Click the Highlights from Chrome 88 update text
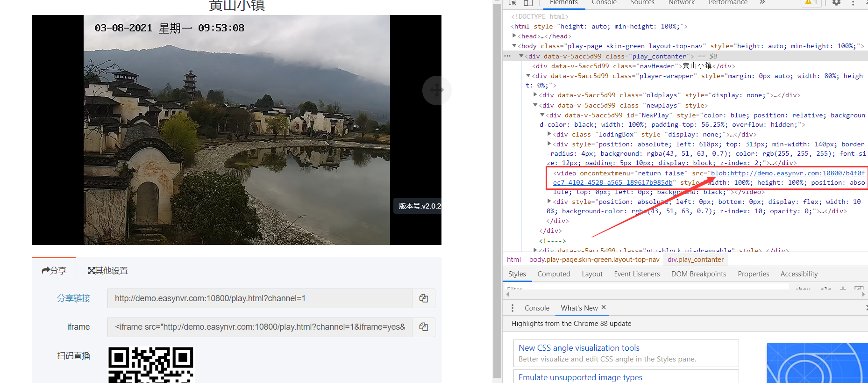Screen dimensions: 868x383 tap(571, 324)
